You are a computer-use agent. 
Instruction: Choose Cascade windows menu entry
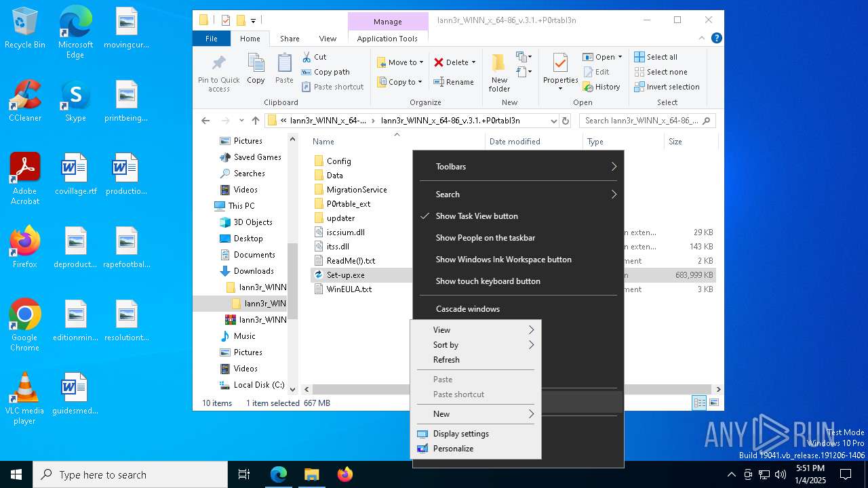pyautogui.click(x=518, y=309)
